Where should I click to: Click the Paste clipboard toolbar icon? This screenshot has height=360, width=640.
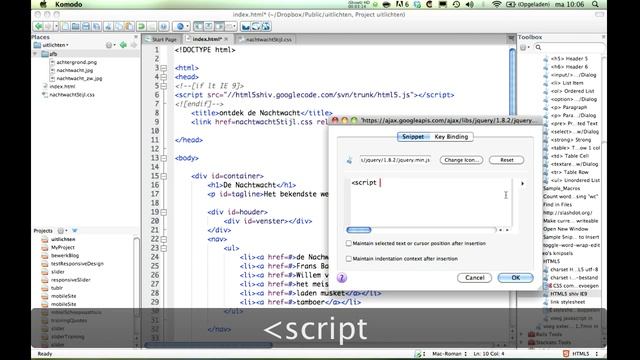pyautogui.click(x=129, y=27)
